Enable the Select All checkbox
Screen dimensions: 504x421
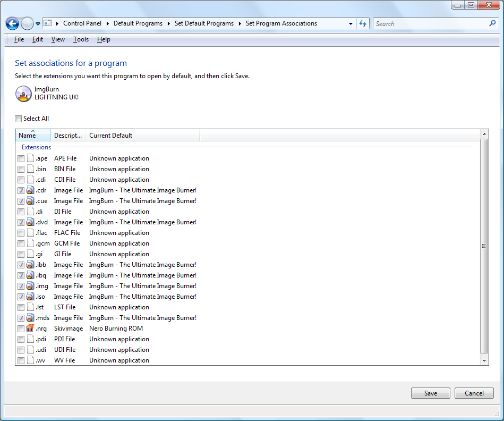point(19,119)
